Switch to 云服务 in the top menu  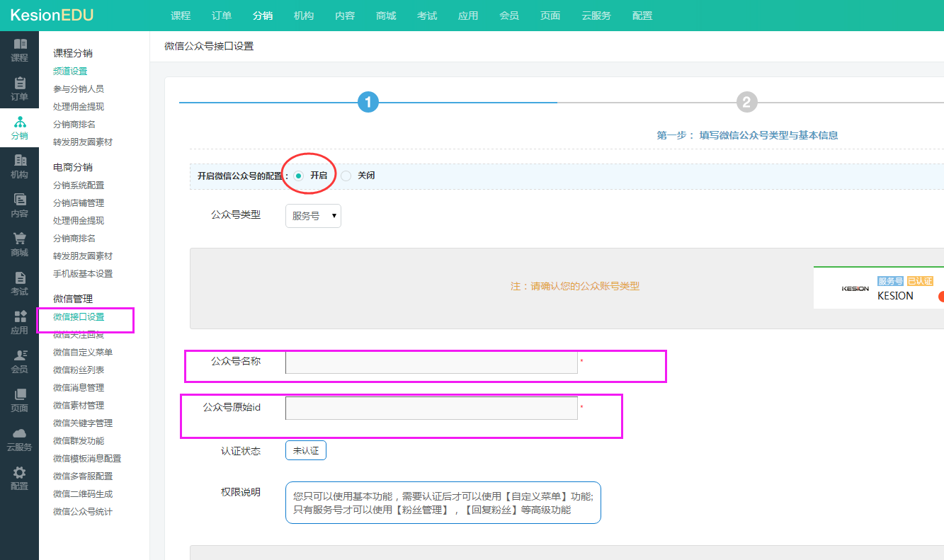596,16
